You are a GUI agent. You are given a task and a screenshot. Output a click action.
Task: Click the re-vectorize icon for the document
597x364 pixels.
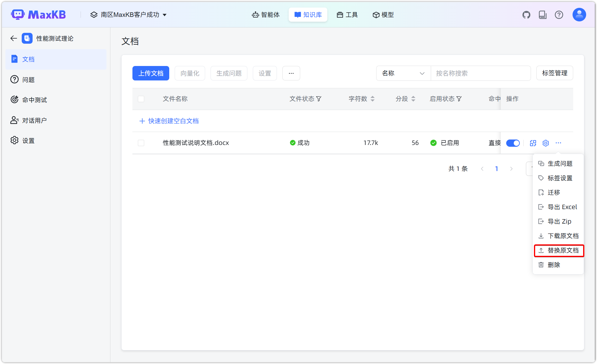coord(533,143)
